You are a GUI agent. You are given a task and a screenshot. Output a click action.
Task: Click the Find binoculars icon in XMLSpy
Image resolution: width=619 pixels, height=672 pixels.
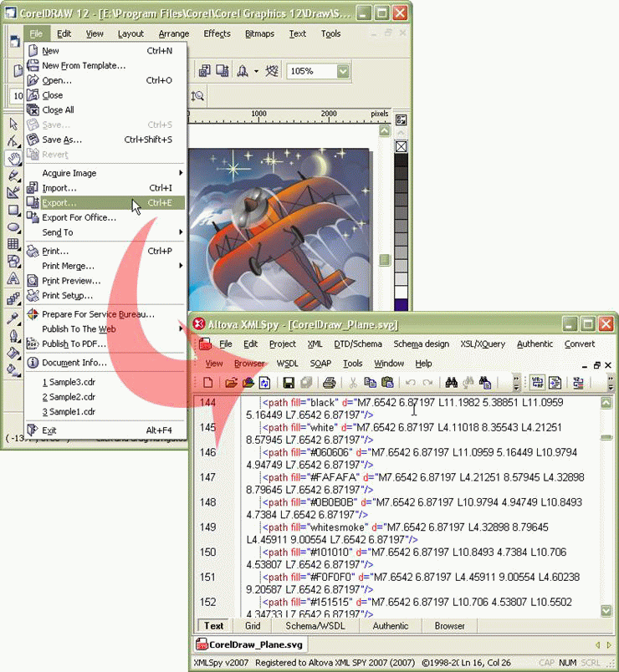click(451, 382)
